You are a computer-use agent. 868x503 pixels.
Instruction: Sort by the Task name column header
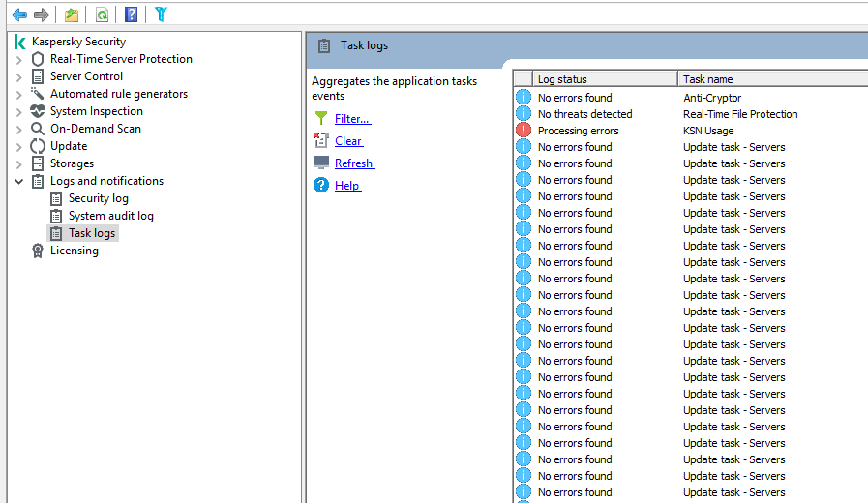[773, 79]
